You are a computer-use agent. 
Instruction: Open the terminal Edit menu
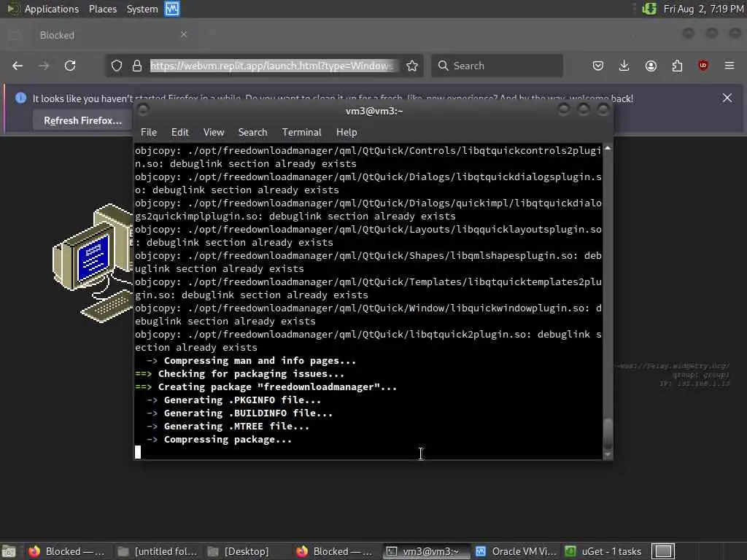click(x=179, y=133)
